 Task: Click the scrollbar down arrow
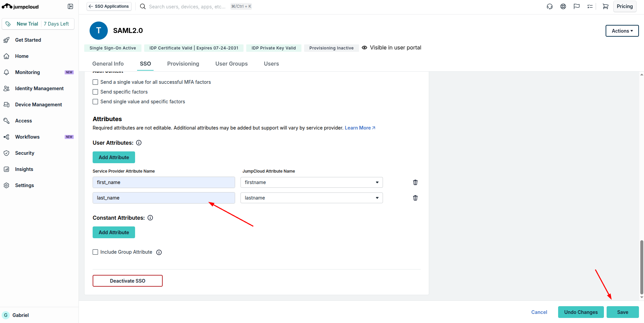click(642, 297)
